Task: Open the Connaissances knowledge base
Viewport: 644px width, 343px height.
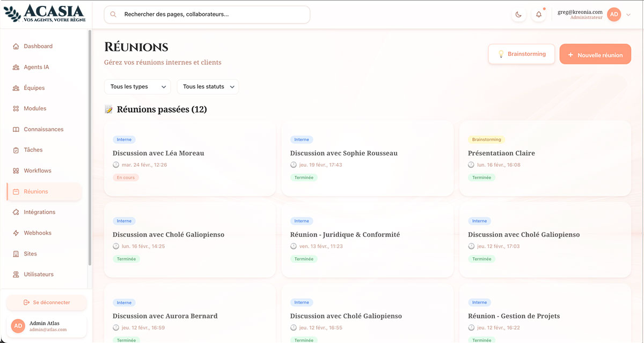Action: coord(43,129)
